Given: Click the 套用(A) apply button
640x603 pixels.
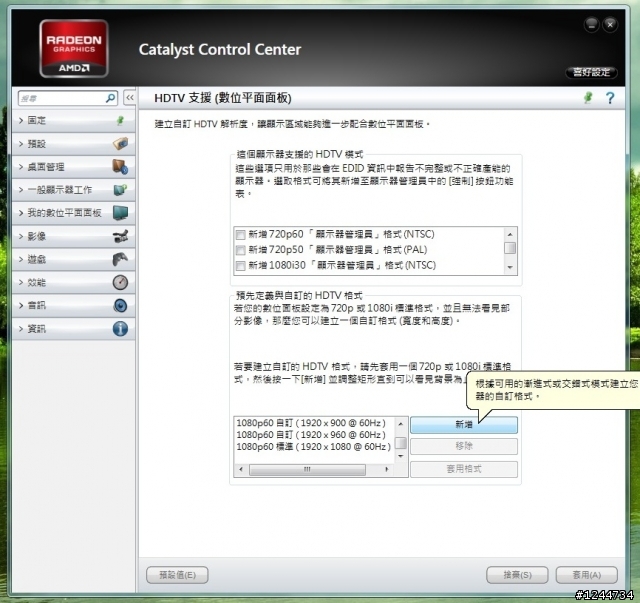Looking at the screenshot, I should coord(587,575).
